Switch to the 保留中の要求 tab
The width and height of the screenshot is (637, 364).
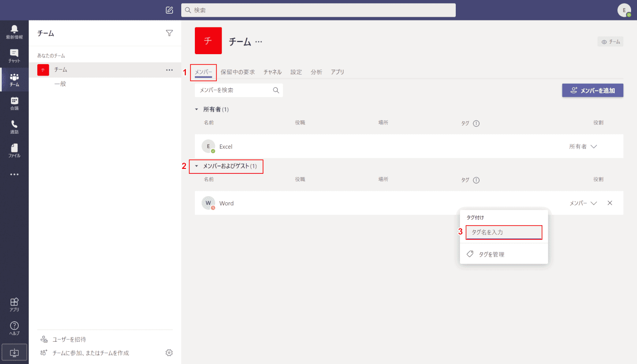[x=238, y=72]
